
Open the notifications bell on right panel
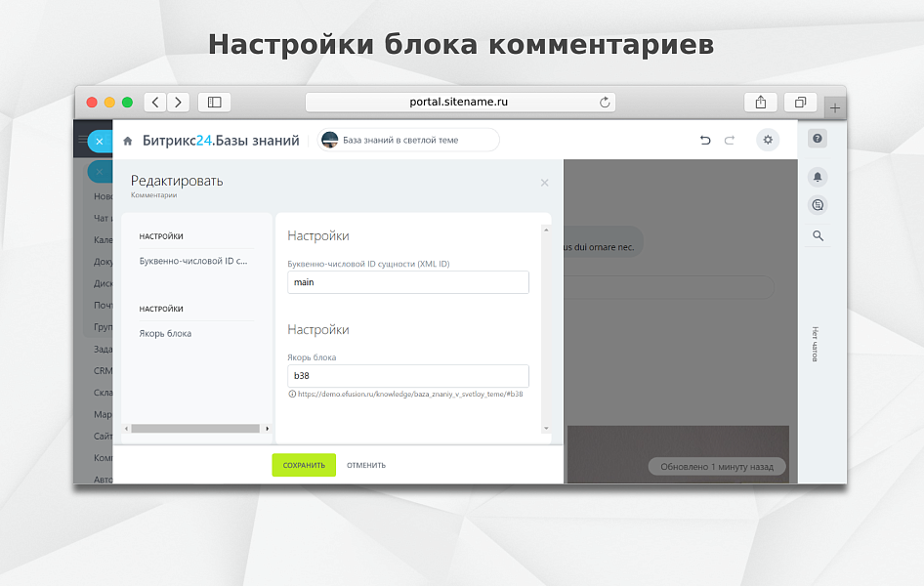[x=817, y=176]
